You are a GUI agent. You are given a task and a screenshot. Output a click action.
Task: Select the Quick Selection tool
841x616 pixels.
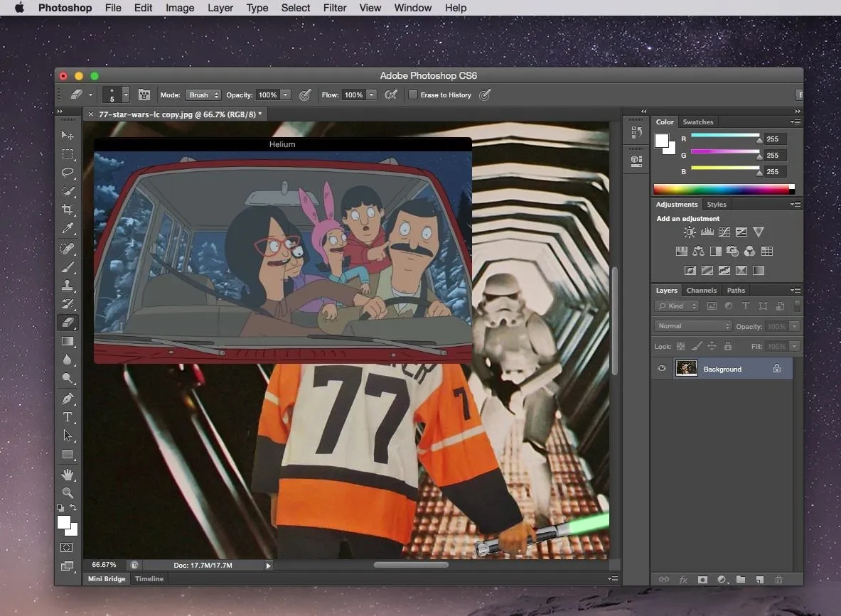point(68,191)
